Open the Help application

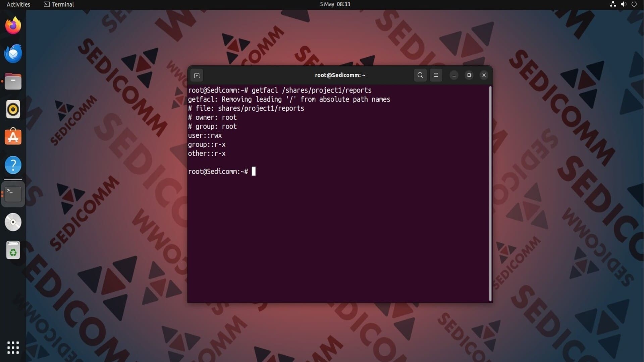tap(13, 165)
